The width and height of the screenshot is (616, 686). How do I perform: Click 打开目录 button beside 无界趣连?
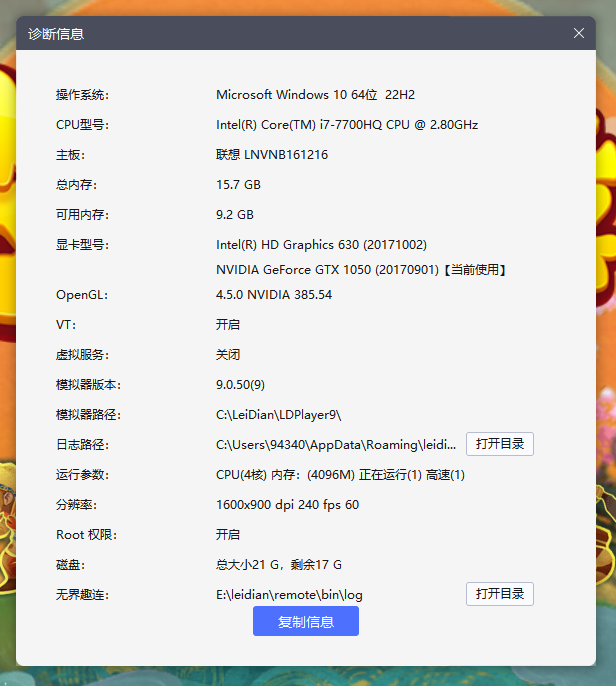tap(499, 594)
